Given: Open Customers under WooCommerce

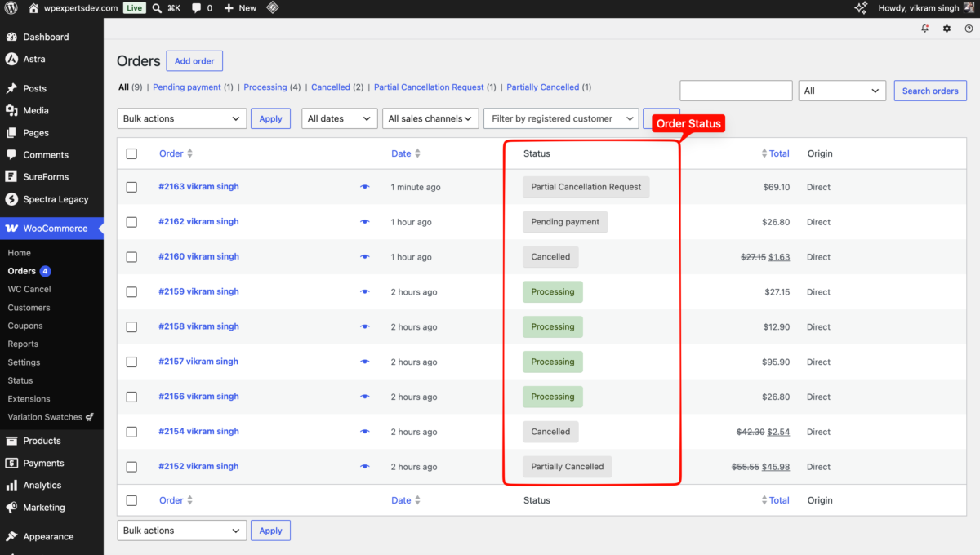Looking at the screenshot, I should point(29,308).
